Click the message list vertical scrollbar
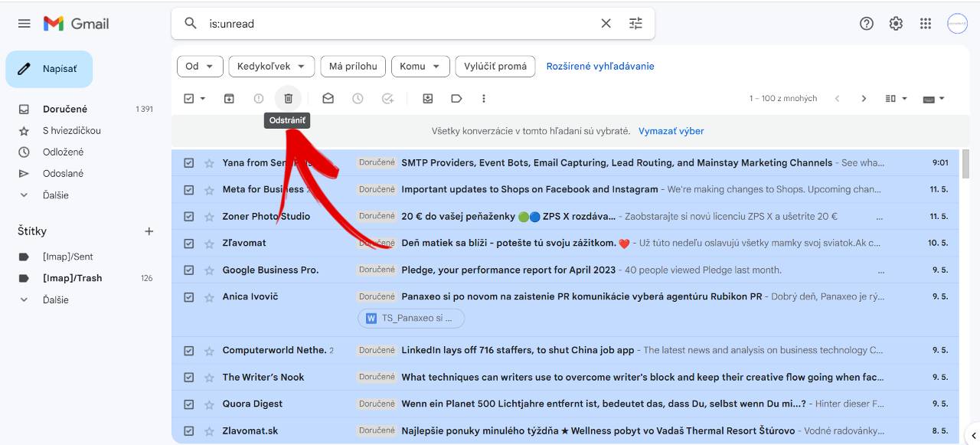The width and height of the screenshot is (980, 445). (965, 164)
